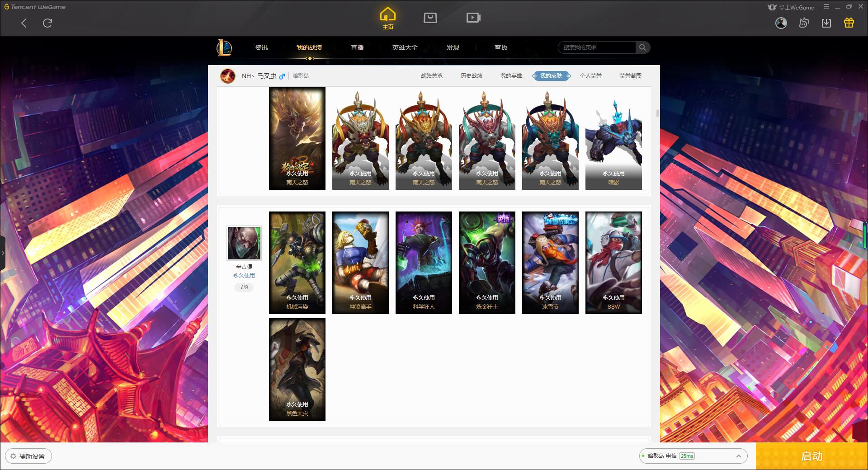Screen dimensions: 868x470
Task: Open the 暗影 skin card
Action: (x=613, y=138)
